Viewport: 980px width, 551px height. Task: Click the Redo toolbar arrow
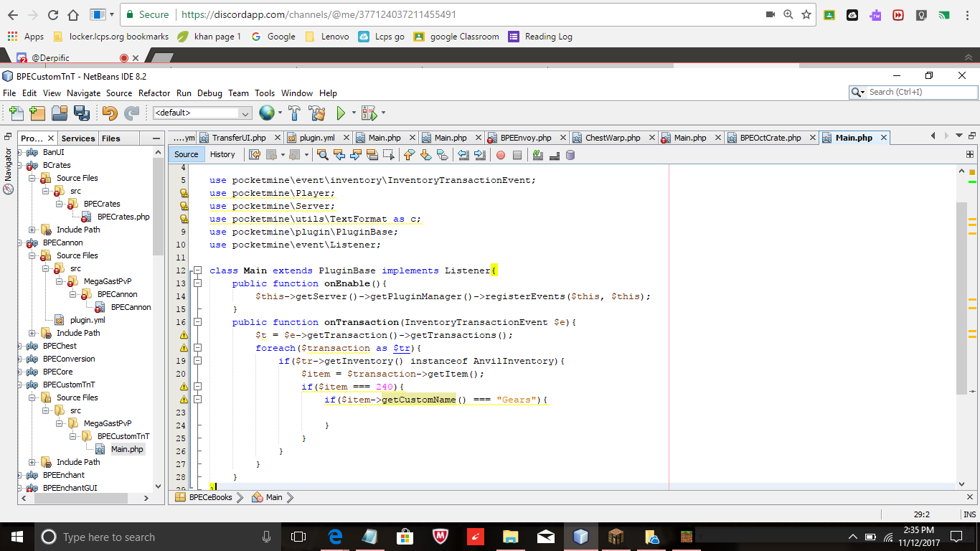coord(131,113)
